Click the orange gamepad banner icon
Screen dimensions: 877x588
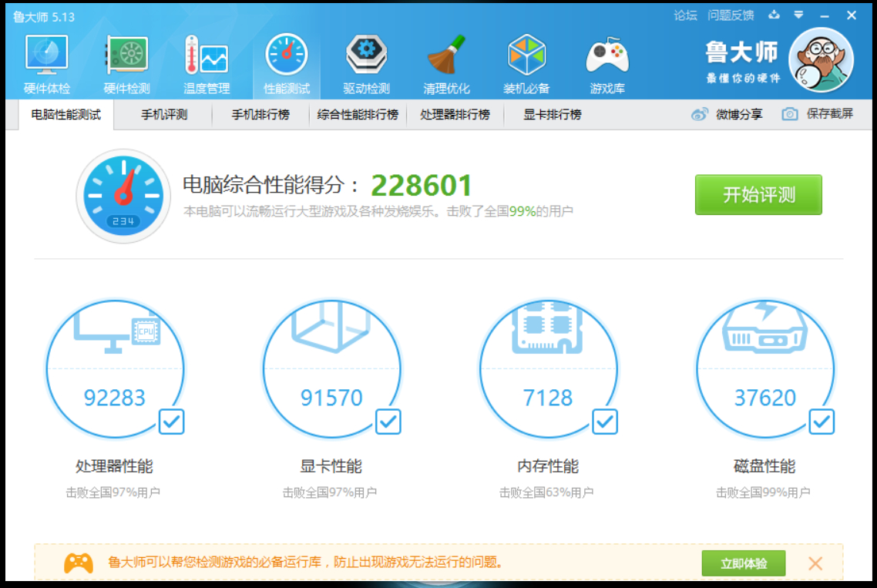coord(79,563)
